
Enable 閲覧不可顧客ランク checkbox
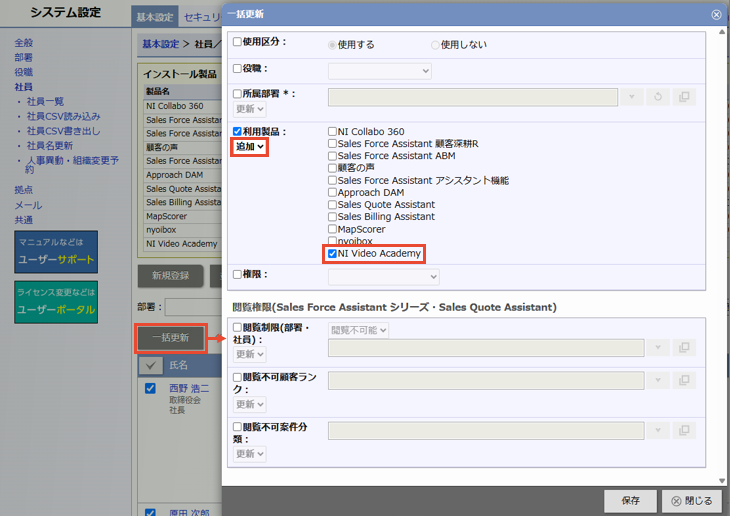[x=237, y=377]
